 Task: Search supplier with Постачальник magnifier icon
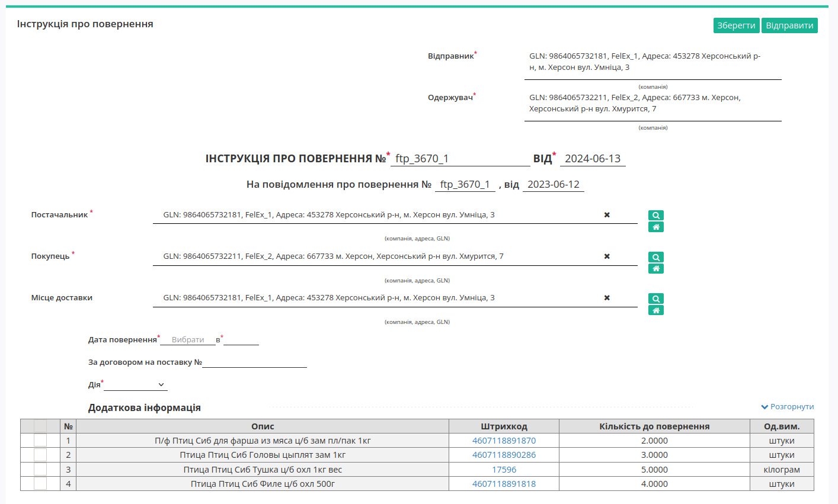click(655, 216)
